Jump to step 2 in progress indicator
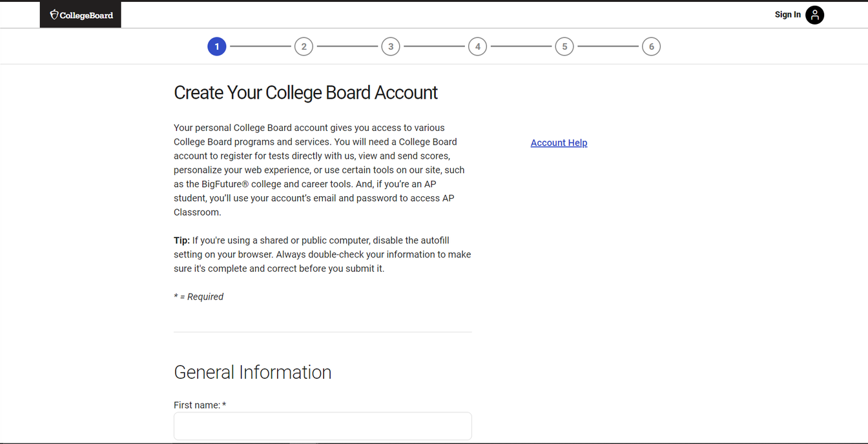The width and height of the screenshot is (868, 444). (304, 46)
